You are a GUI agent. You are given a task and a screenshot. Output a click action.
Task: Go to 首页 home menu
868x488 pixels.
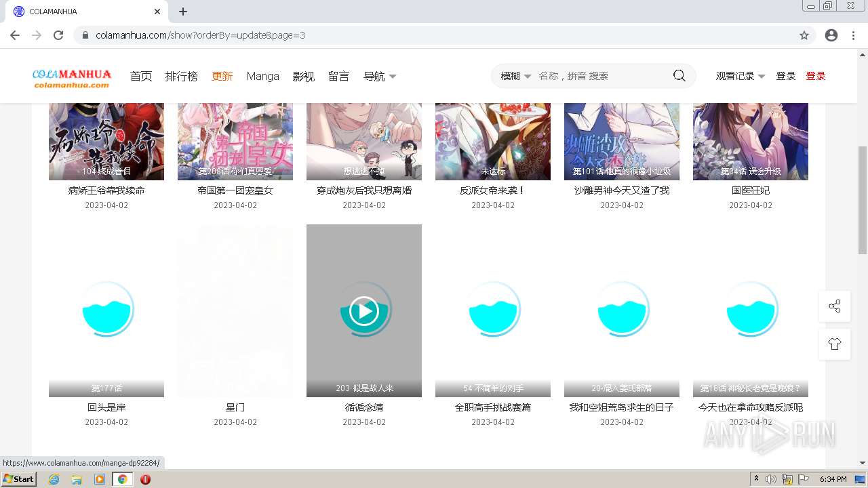141,77
